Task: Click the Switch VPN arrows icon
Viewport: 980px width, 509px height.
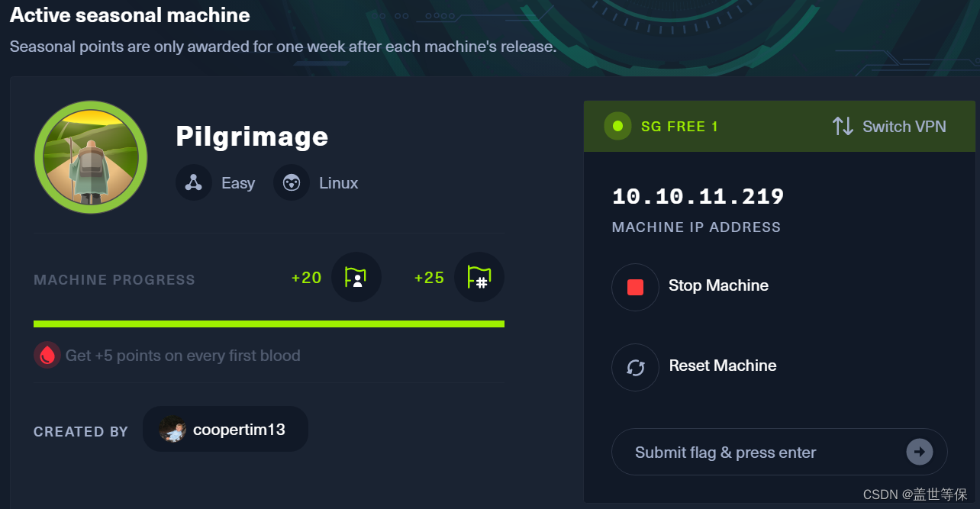Action: click(x=843, y=126)
